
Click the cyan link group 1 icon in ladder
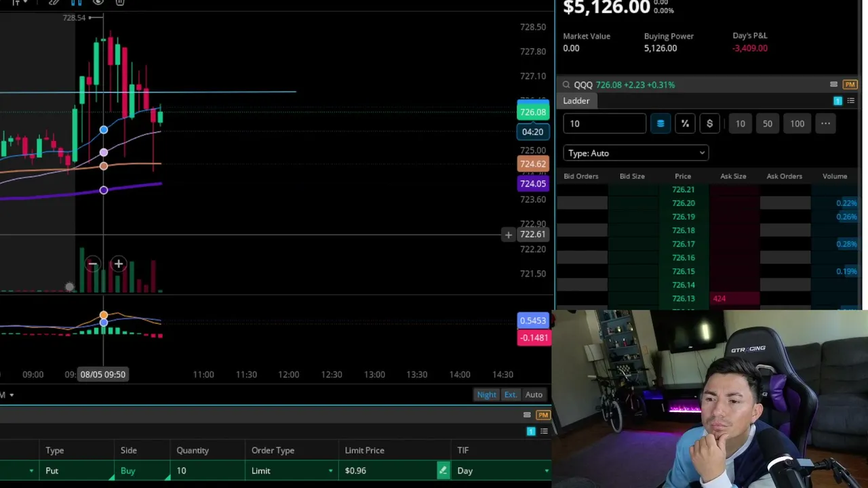pyautogui.click(x=837, y=101)
